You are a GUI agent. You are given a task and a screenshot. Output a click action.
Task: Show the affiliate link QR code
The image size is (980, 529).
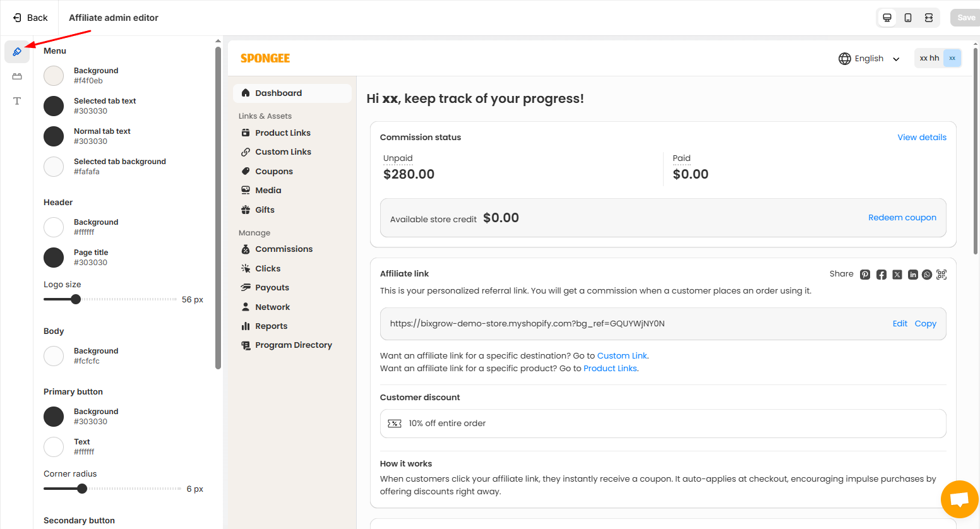pos(941,275)
